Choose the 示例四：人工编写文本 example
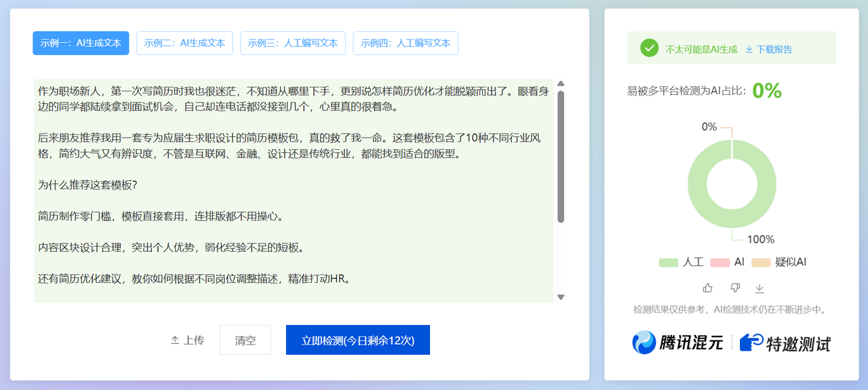 (x=406, y=43)
